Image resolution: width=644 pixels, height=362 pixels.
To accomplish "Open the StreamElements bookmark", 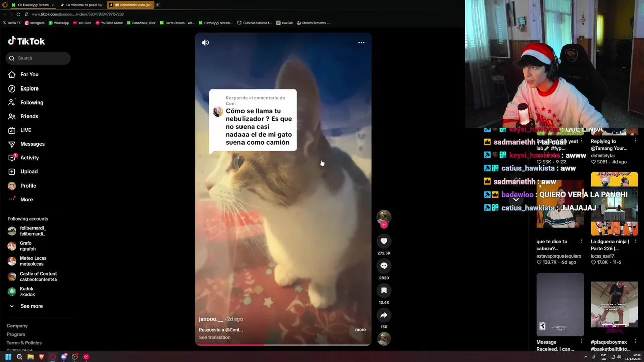I will (x=313, y=23).
